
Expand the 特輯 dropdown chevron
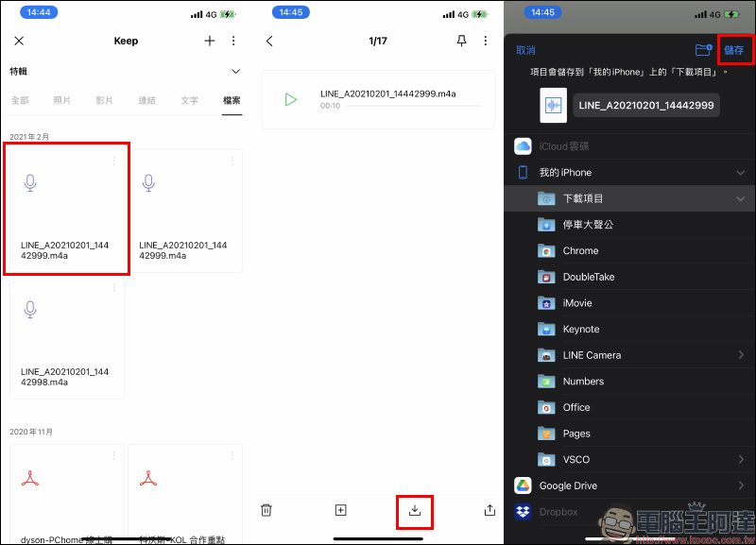tap(235, 72)
